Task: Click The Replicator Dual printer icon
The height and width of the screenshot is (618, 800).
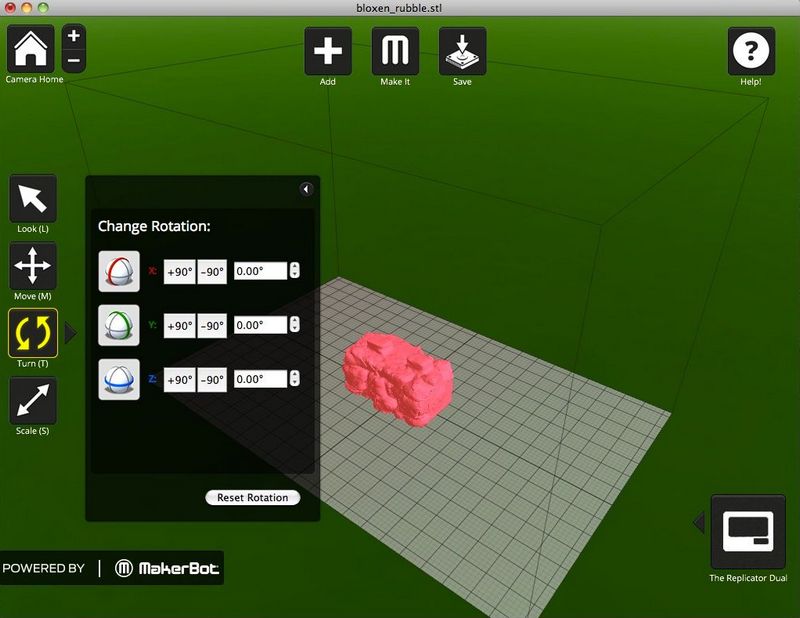Action: [x=748, y=532]
